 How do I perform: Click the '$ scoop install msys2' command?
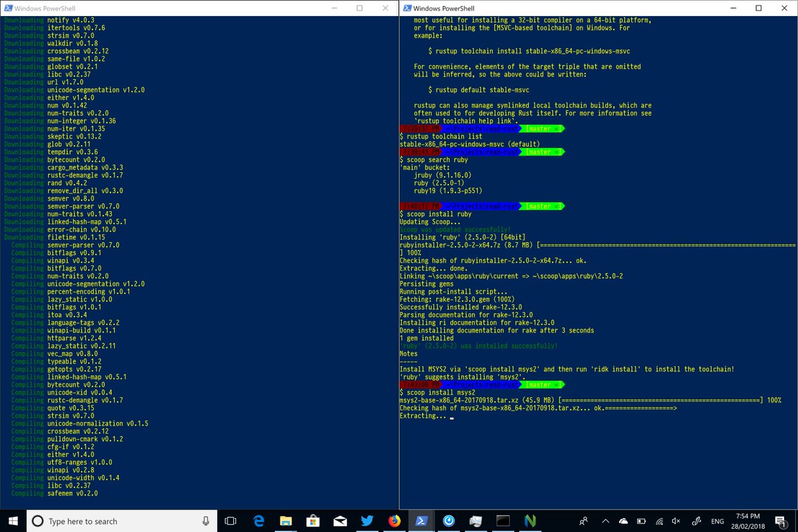click(437, 392)
